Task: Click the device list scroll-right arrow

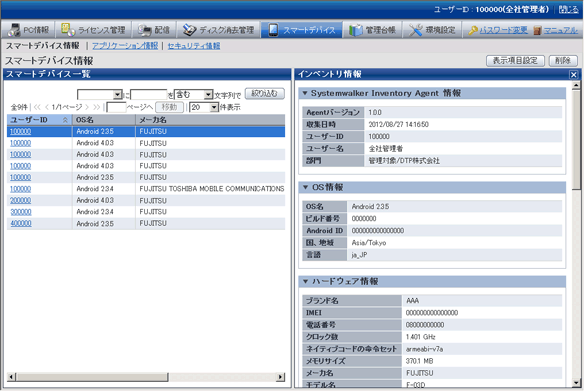Action: pos(280,377)
